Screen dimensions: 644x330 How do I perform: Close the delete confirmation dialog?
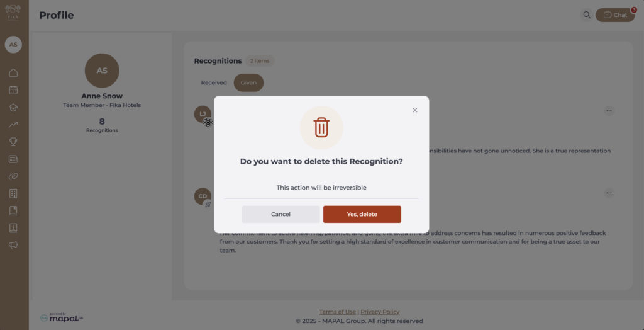click(414, 110)
